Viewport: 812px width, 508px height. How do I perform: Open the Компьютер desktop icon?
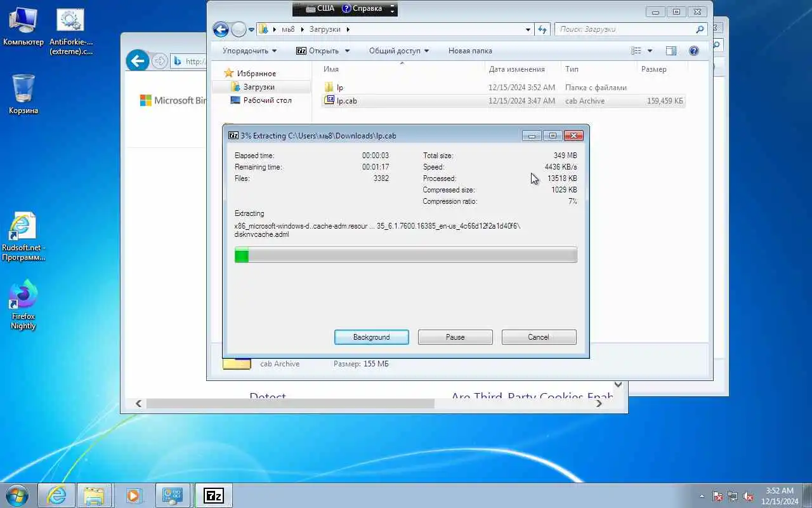(23, 27)
